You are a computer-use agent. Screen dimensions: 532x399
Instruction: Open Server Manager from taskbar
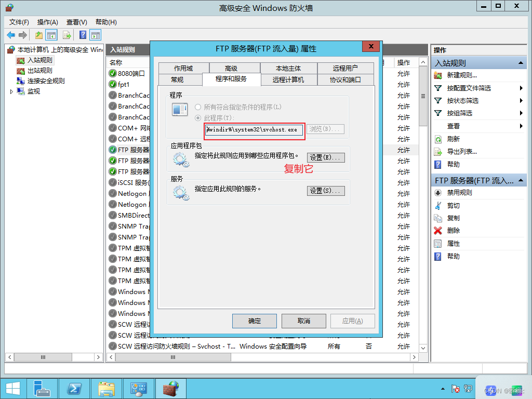(42, 389)
